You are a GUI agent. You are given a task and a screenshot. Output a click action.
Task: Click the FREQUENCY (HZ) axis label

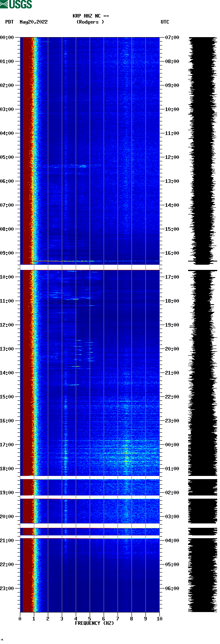pyautogui.click(x=94, y=623)
